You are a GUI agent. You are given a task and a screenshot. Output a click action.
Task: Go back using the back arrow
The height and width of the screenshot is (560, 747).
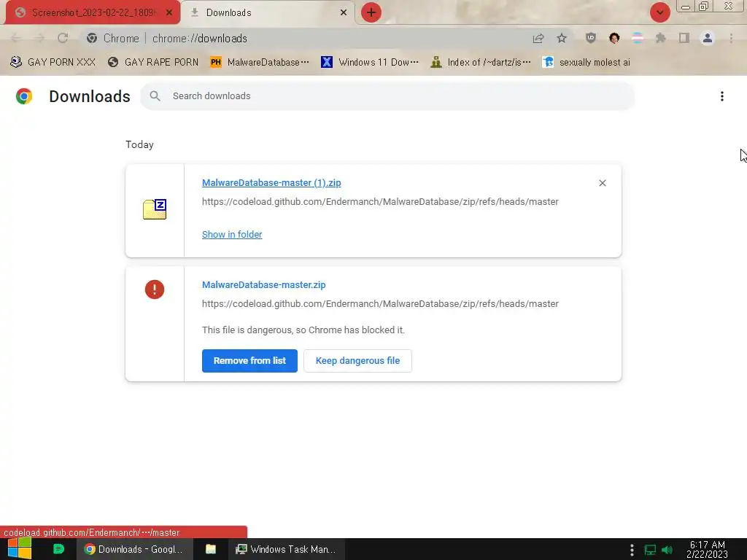coord(16,38)
